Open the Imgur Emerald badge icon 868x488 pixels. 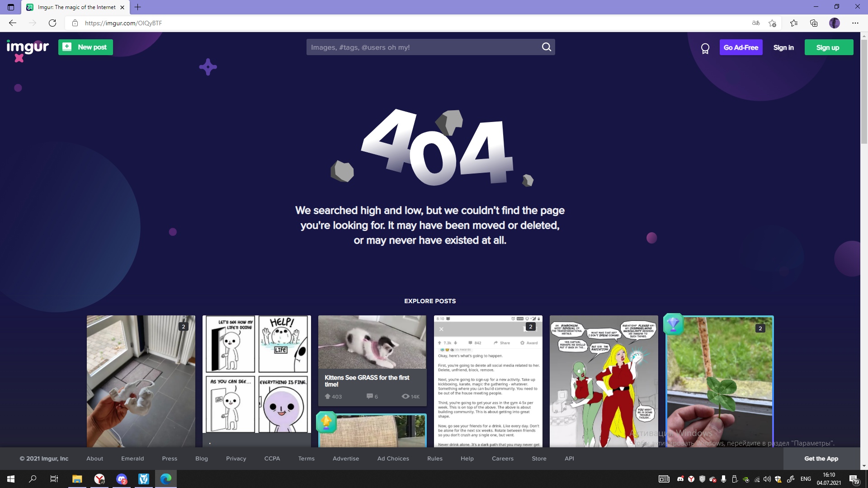click(705, 48)
